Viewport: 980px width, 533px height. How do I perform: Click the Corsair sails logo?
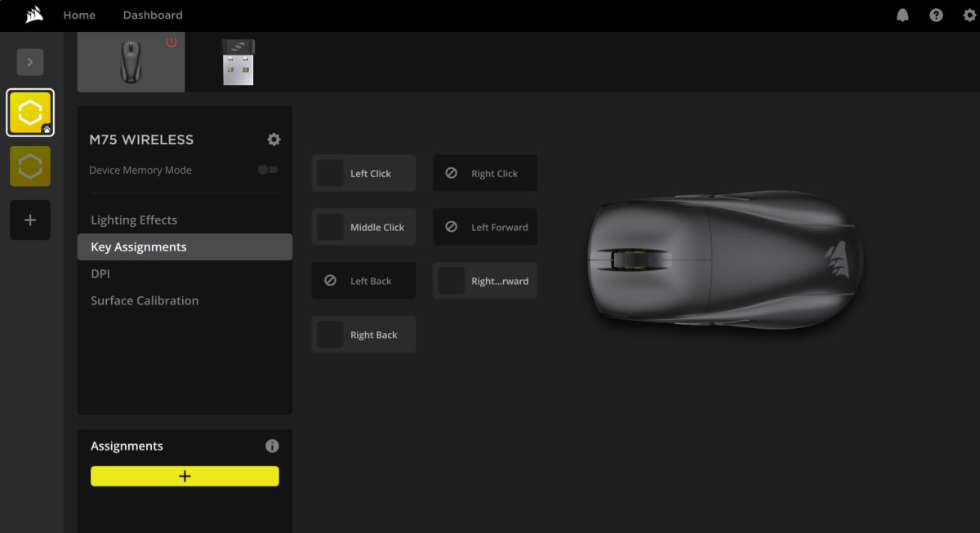(x=33, y=15)
